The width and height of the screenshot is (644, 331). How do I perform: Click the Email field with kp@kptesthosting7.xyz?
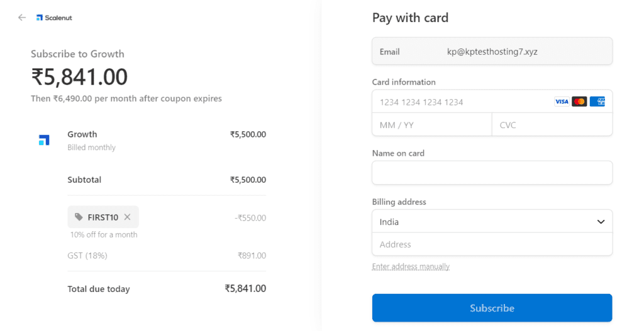coord(492,52)
